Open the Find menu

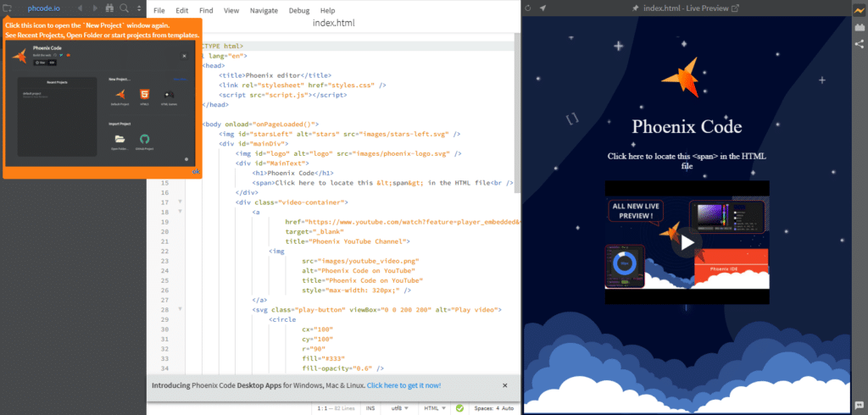click(206, 10)
